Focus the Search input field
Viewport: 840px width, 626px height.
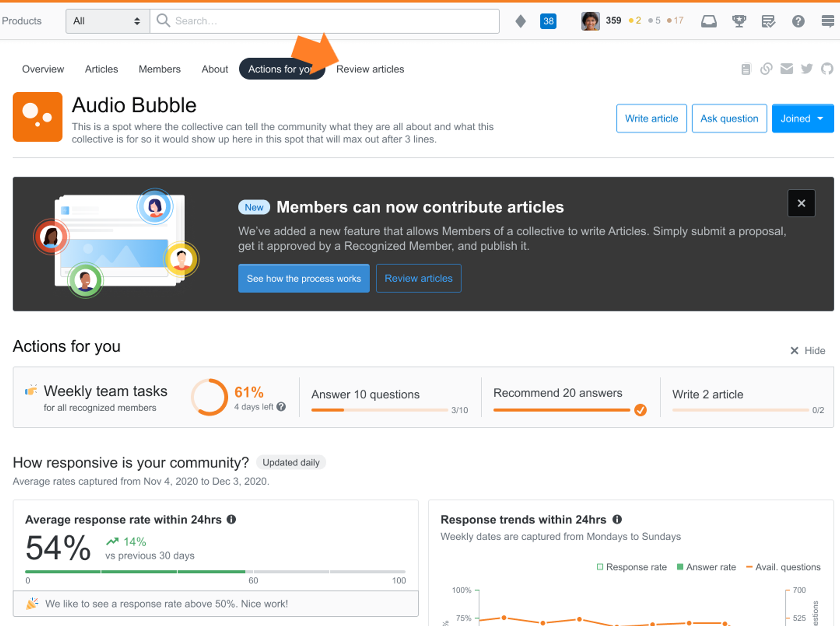(324, 21)
